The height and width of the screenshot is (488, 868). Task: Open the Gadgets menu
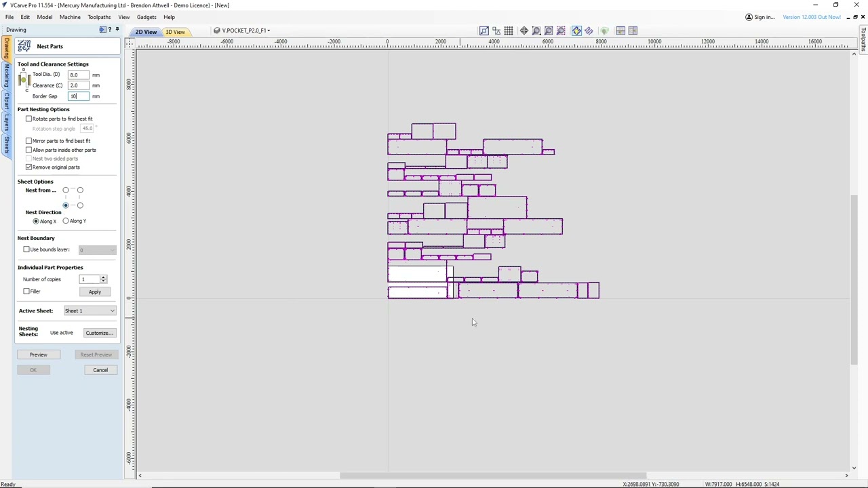146,17
